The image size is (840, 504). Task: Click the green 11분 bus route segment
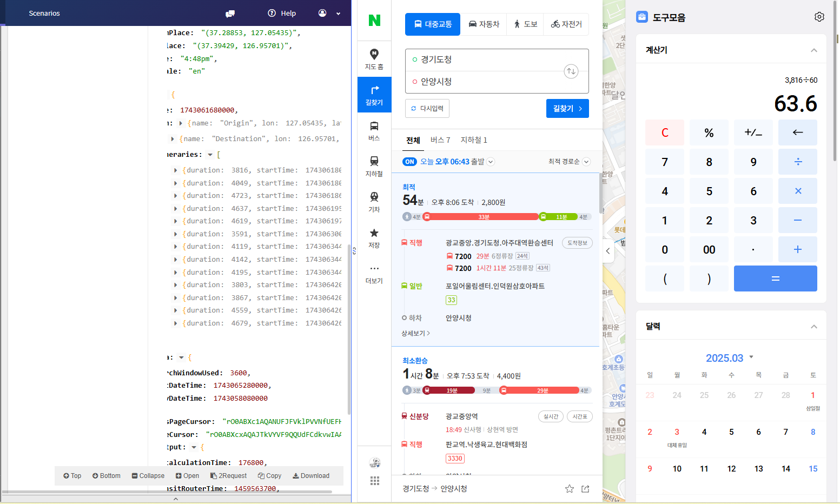[558, 217]
